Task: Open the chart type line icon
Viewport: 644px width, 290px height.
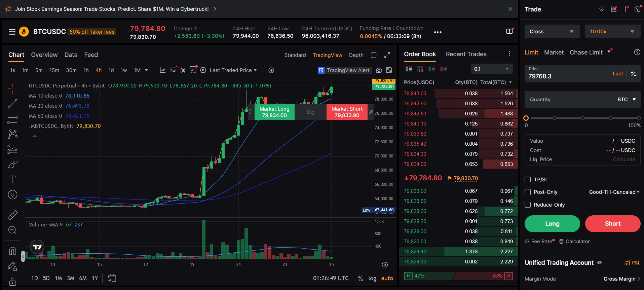Action: (162, 70)
